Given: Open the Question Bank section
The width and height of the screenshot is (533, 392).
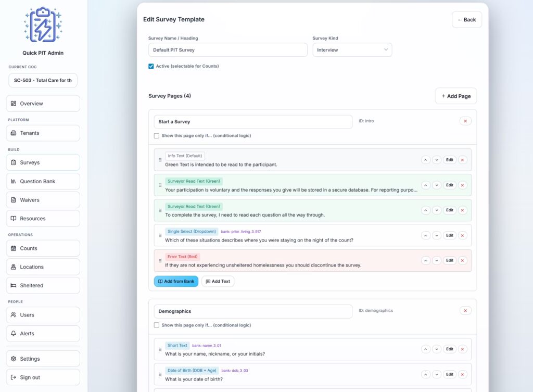Looking at the screenshot, I should coord(43,181).
